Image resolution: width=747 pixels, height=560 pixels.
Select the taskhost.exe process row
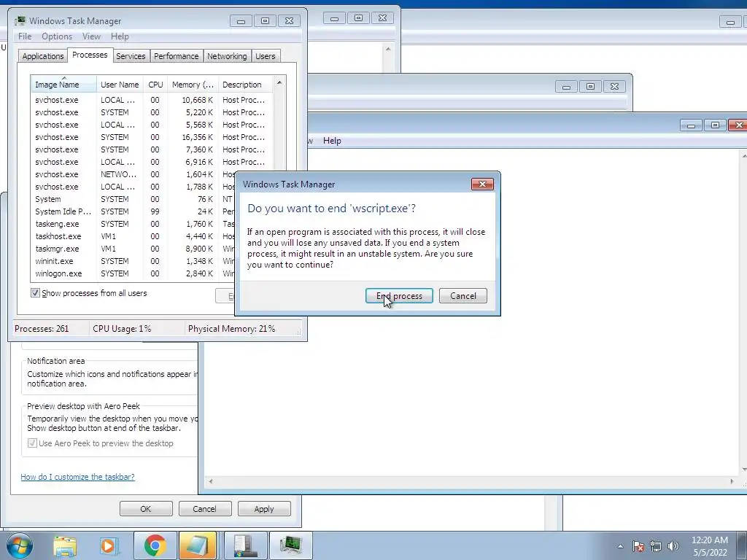click(x=133, y=236)
